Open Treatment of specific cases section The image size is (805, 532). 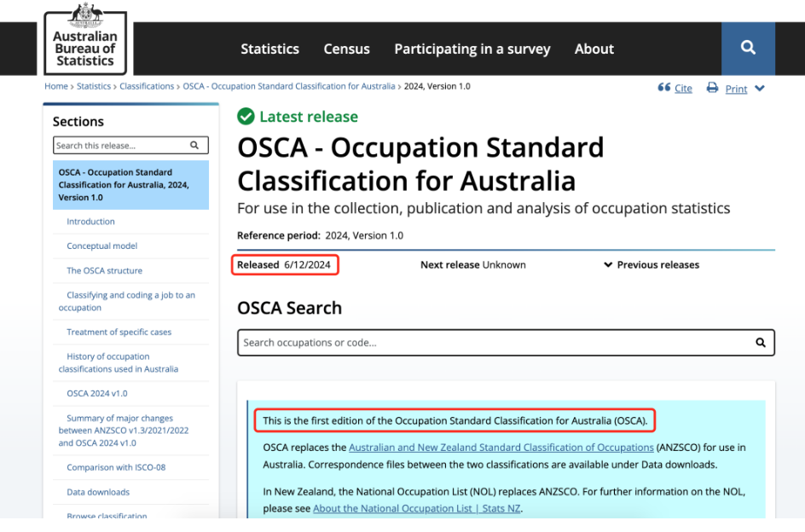click(119, 332)
